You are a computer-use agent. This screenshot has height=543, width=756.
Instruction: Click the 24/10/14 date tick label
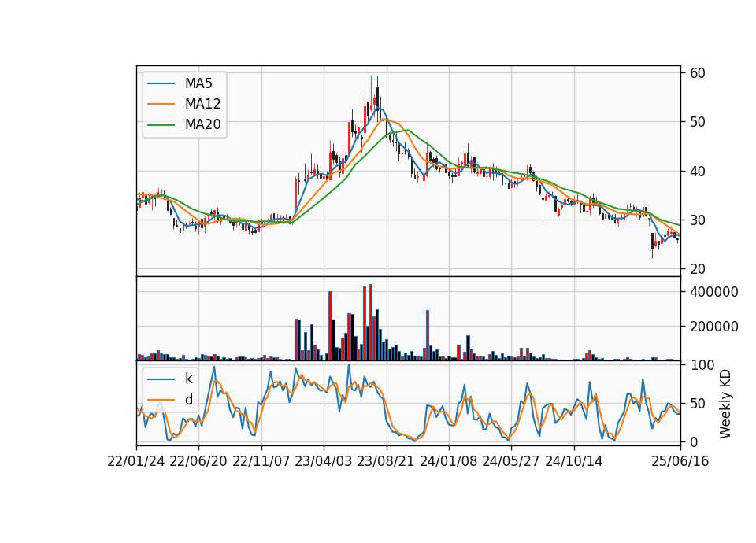574,461
